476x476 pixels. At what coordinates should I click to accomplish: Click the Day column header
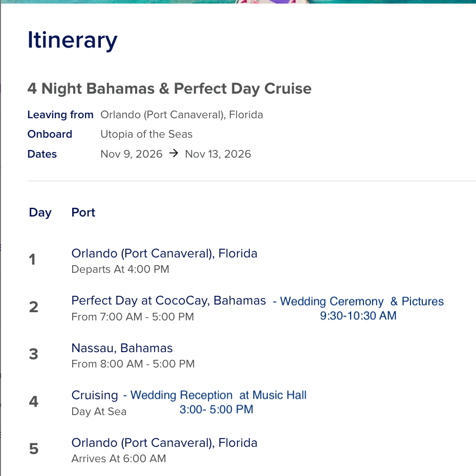tap(40, 213)
